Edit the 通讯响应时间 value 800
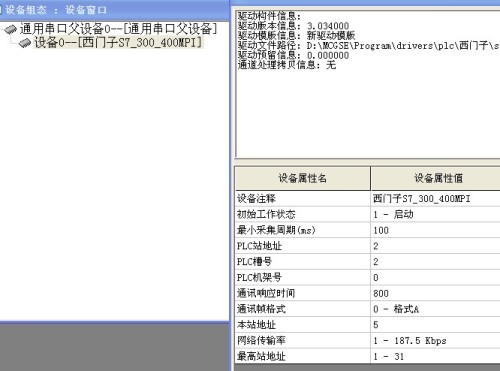Screen dimensions: 500x371 436,293
